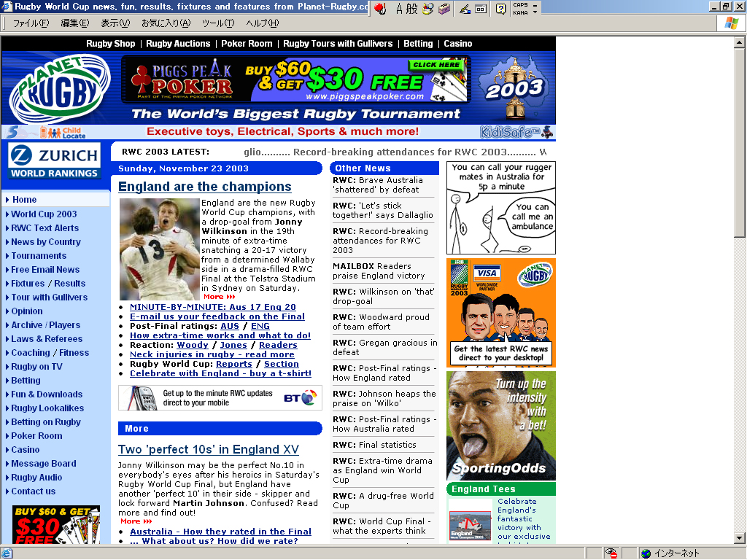
Task: Click the ENG post-final ratings link
Action: pyautogui.click(x=260, y=326)
